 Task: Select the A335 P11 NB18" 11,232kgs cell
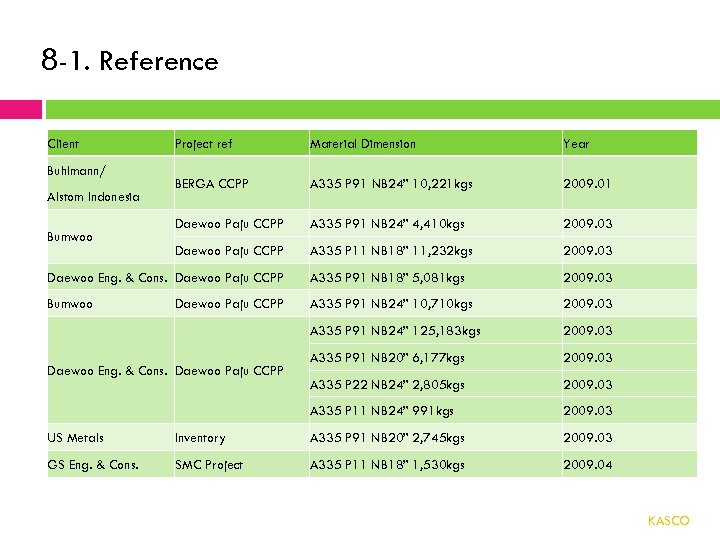click(391, 251)
